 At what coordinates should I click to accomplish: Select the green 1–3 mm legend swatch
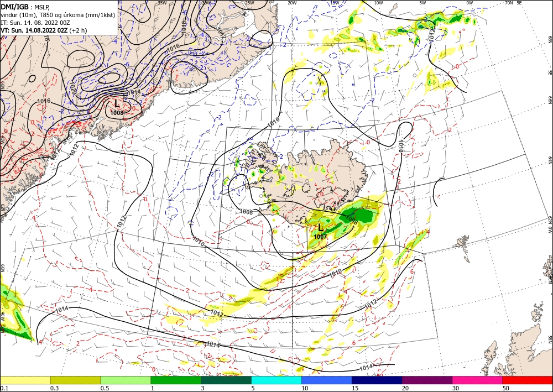[176, 380]
